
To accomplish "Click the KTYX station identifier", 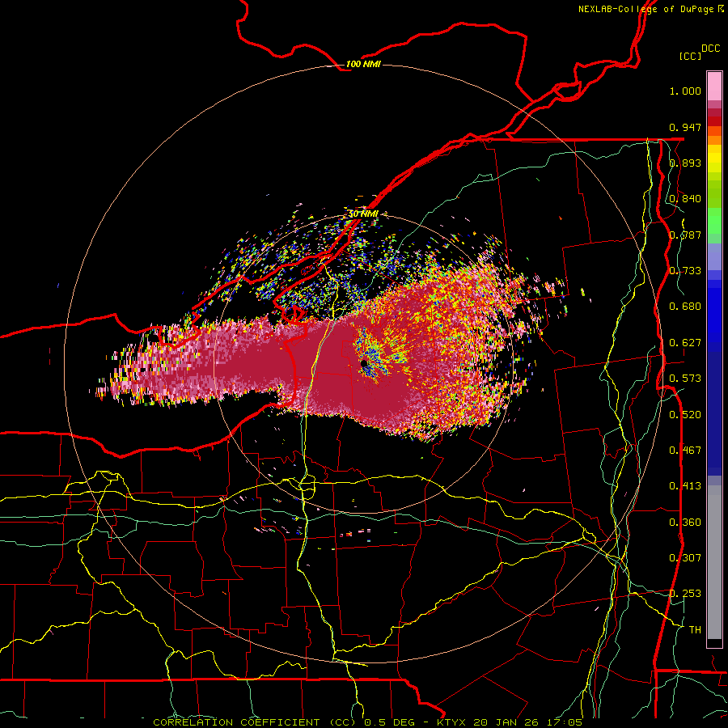I will pyautogui.click(x=452, y=722).
